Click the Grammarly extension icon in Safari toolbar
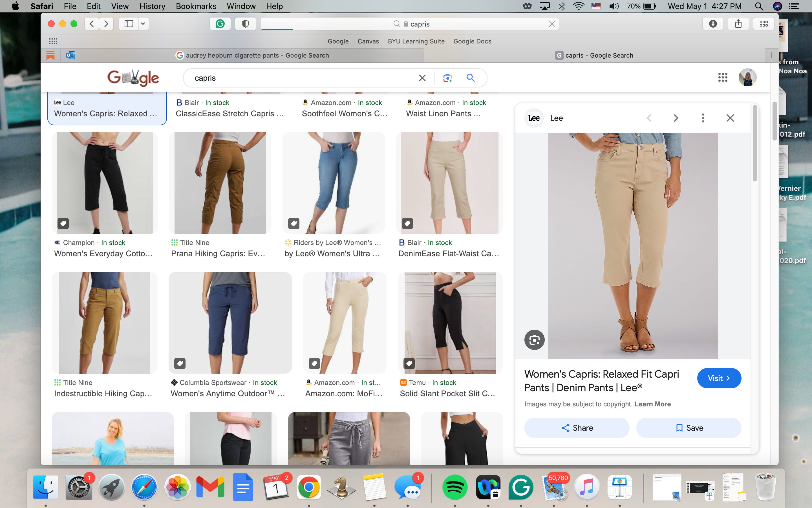Screen dimensions: 812x508 [220, 24]
